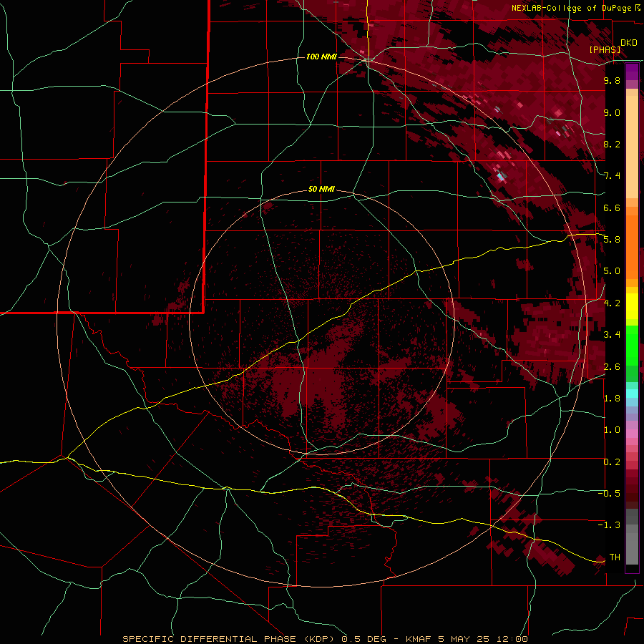Click the 2.6 value on color scale
644x644 pixels.
click(612, 366)
